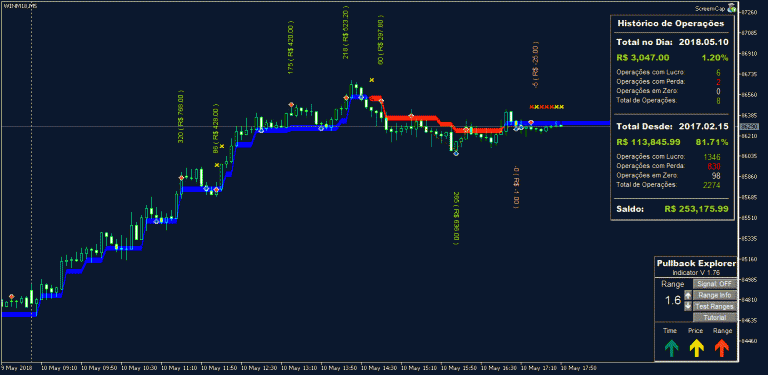Click the 87260 price axis label
The height and width of the screenshot is (375, 768).
(x=749, y=12)
